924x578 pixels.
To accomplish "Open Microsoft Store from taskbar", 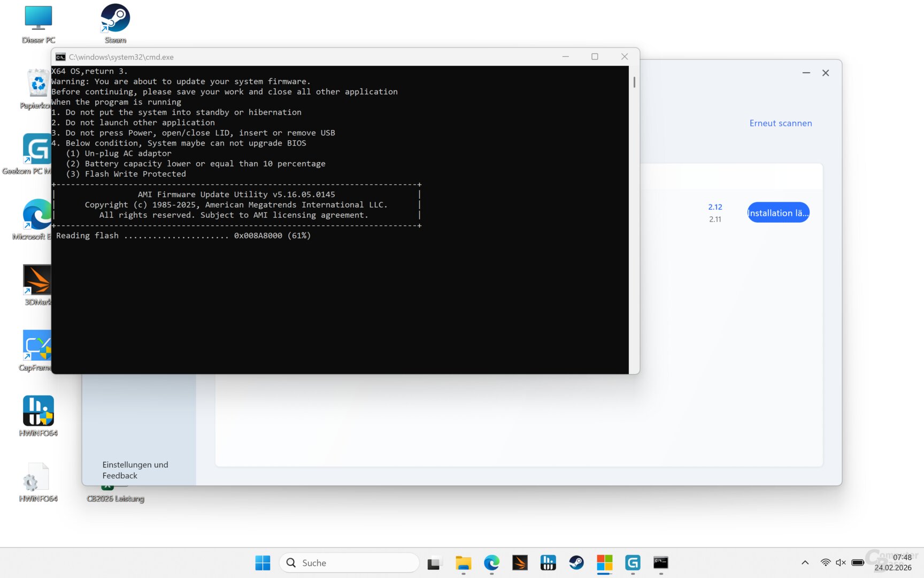I will pos(604,562).
